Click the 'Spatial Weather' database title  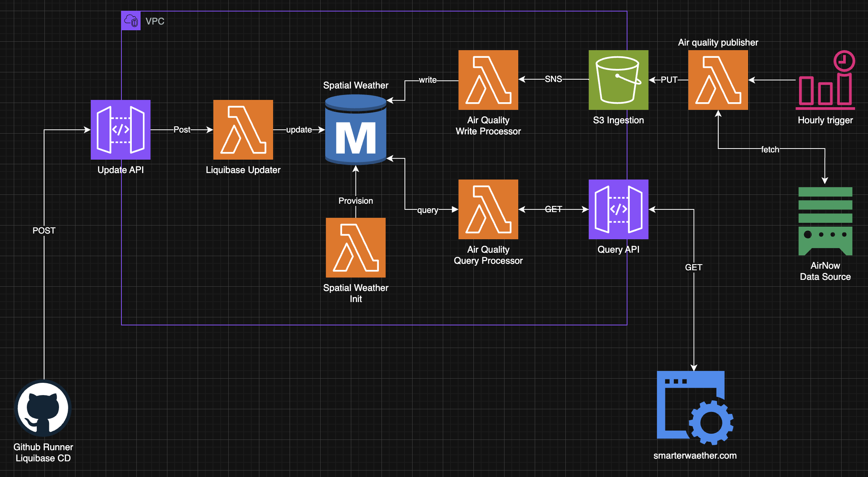pyautogui.click(x=356, y=85)
